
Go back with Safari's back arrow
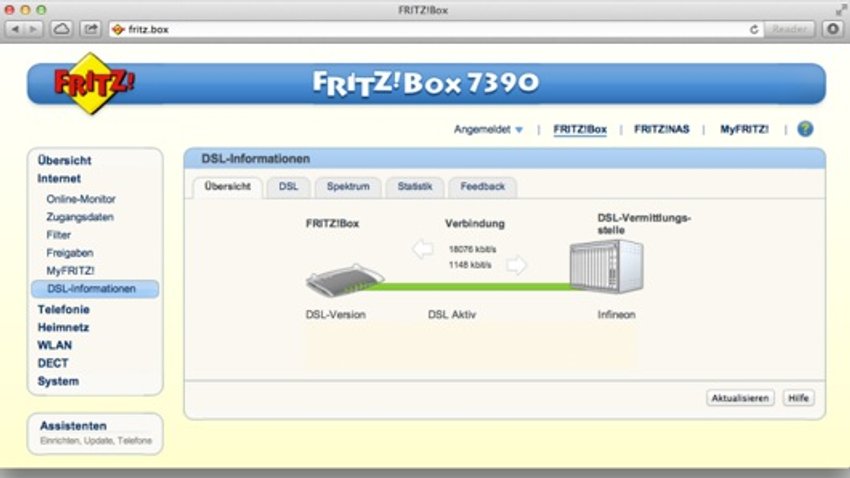coord(15,29)
